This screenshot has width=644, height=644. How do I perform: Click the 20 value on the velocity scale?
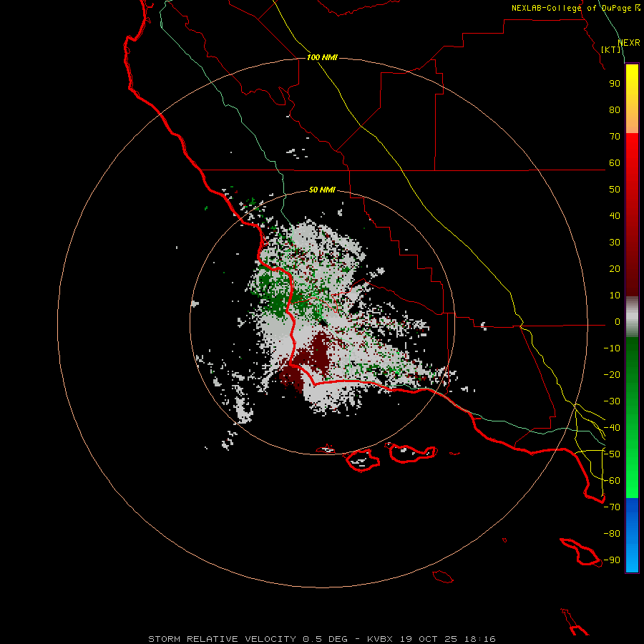615,268
